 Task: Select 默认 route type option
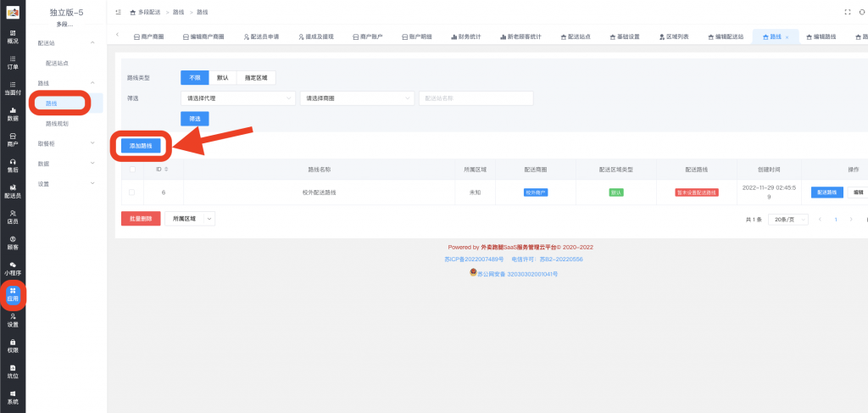(x=223, y=78)
